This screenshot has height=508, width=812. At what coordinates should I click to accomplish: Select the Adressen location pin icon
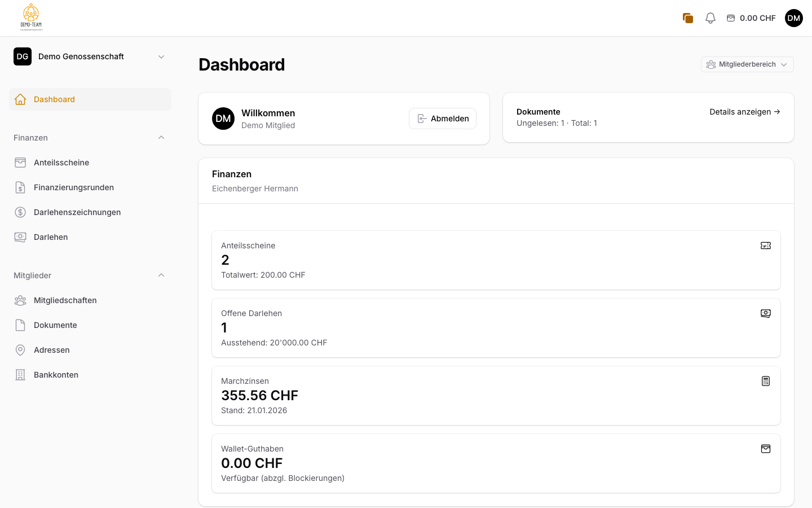tap(20, 349)
